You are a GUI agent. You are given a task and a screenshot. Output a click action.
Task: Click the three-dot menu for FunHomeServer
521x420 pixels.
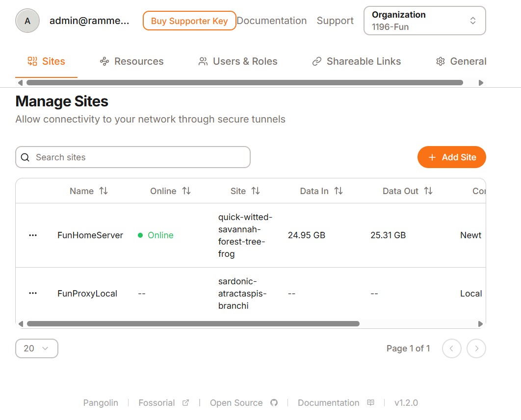[33, 235]
